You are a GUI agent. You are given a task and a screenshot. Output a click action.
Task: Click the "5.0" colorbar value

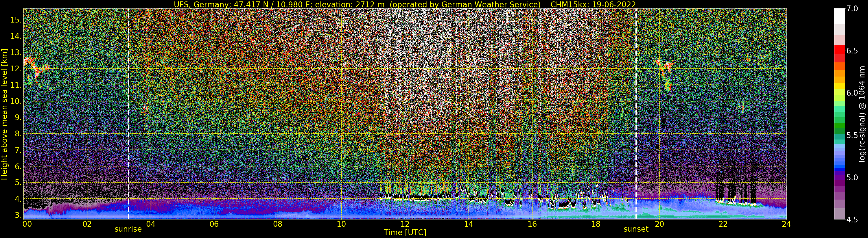pos(852,177)
